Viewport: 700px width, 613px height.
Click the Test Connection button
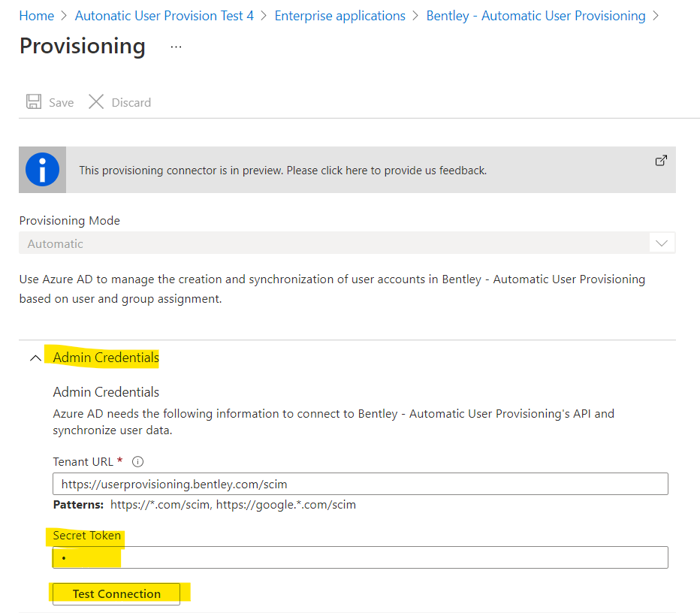coord(116,593)
